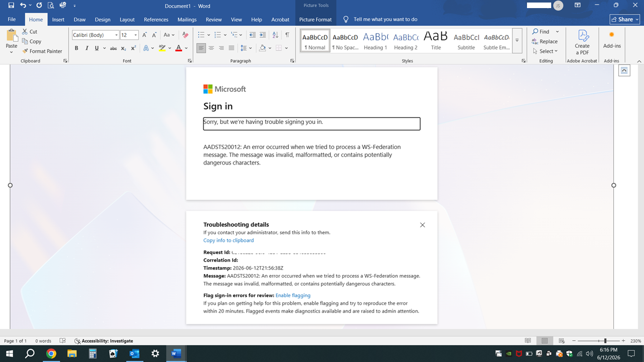Clear all formatting
The height and width of the screenshot is (362, 644).
tap(185, 35)
